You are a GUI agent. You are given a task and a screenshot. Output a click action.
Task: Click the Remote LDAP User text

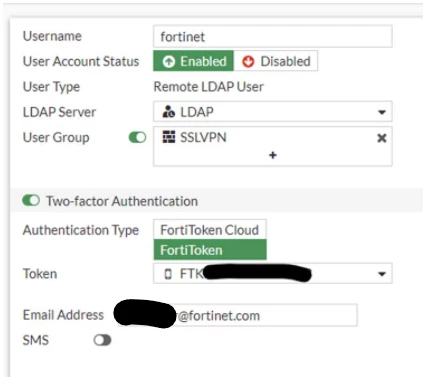pos(209,87)
